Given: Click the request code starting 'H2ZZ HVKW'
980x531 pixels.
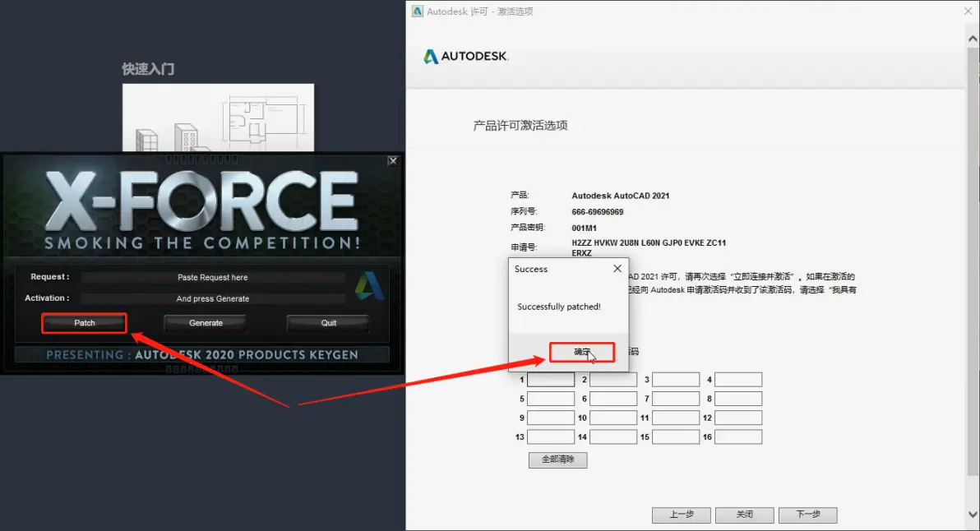Looking at the screenshot, I should point(649,247).
